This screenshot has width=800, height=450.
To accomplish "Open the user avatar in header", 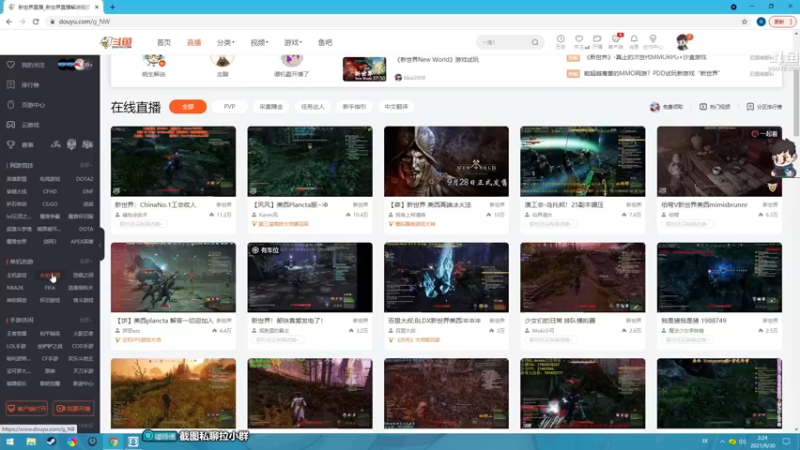I will coord(683,42).
